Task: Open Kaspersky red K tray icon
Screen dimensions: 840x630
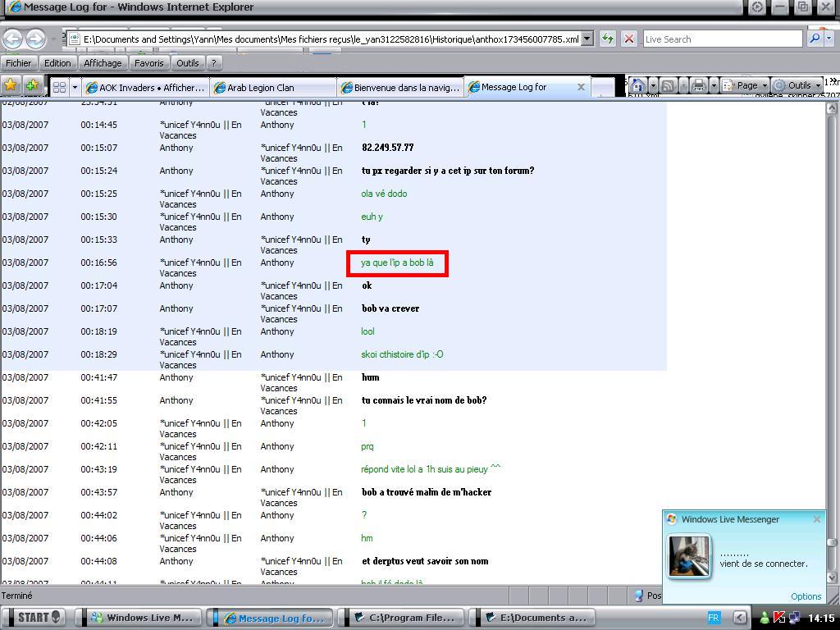Action: coord(779,618)
